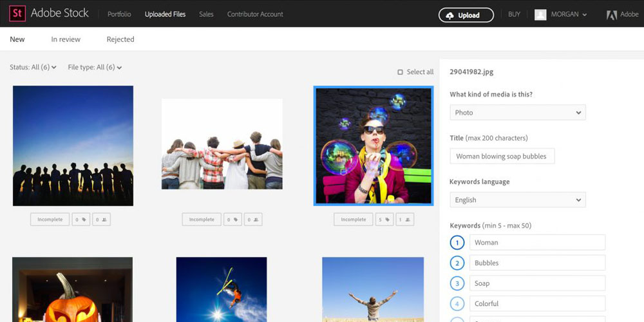This screenshot has width=644, height=322.
Task: Click keyword tag count under group-hug photo
Action: click(x=232, y=220)
